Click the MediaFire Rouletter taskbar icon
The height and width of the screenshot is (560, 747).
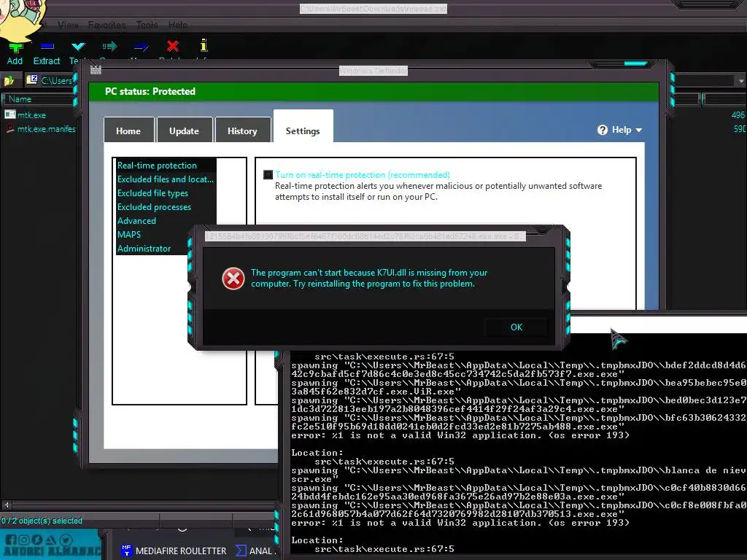(x=126, y=551)
